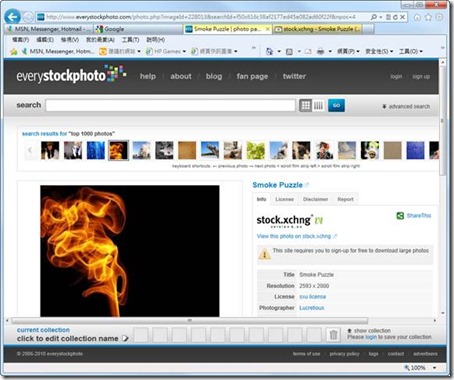Open the 檢視(V) menu
Viewport: 454px width, 380px height.
click(x=70, y=40)
